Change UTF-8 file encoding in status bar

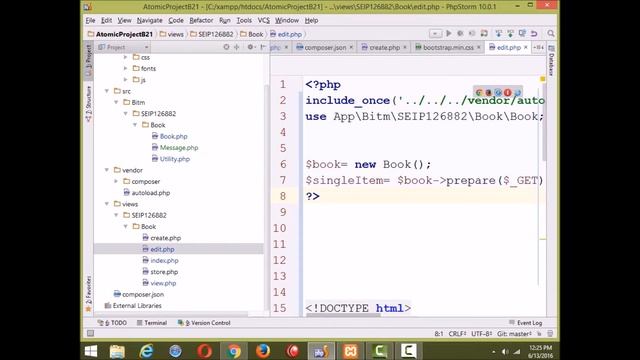click(482, 334)
